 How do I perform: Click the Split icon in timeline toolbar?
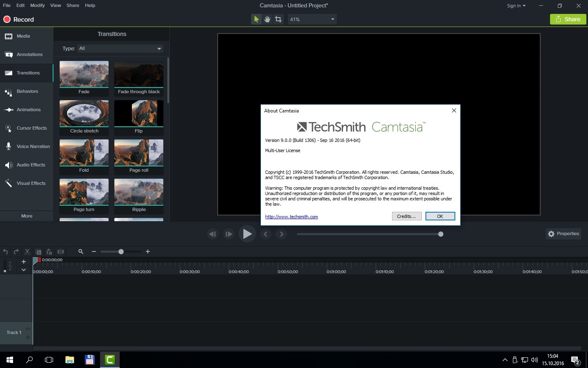60,252
